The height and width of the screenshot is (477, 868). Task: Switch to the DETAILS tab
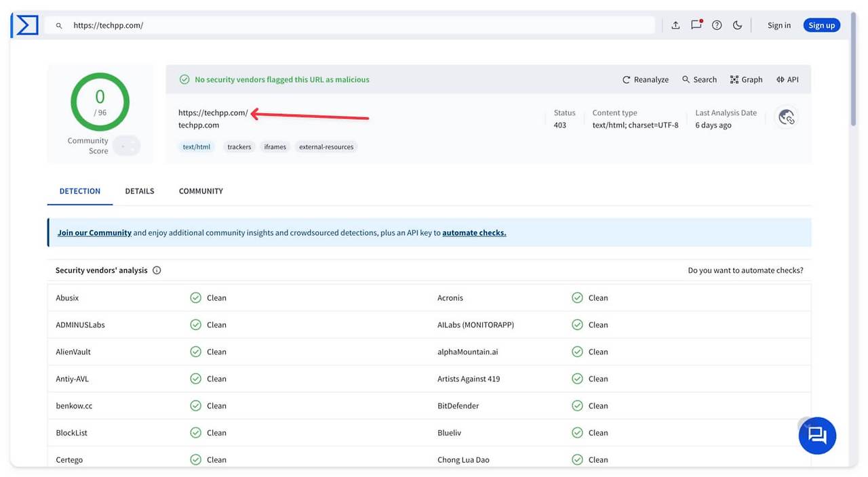[x=140, y=191]
